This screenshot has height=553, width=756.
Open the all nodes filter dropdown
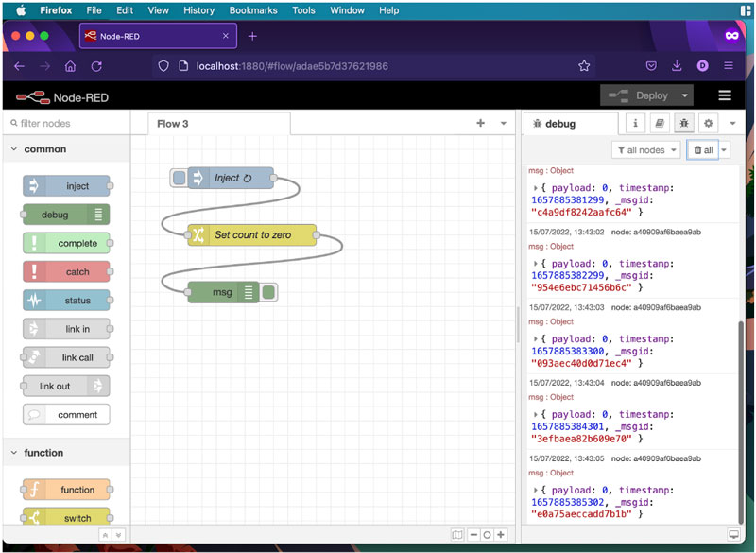[x=646, y=150]
